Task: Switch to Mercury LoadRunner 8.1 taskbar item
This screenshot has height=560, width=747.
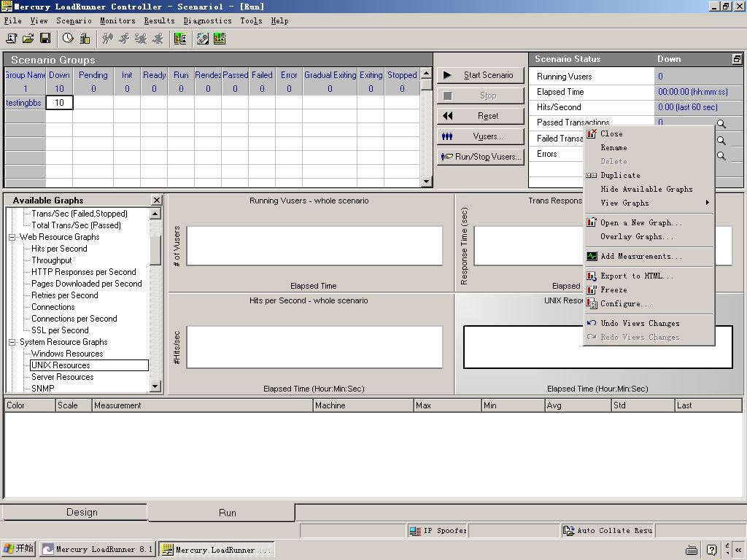Action: coord(97,549)
